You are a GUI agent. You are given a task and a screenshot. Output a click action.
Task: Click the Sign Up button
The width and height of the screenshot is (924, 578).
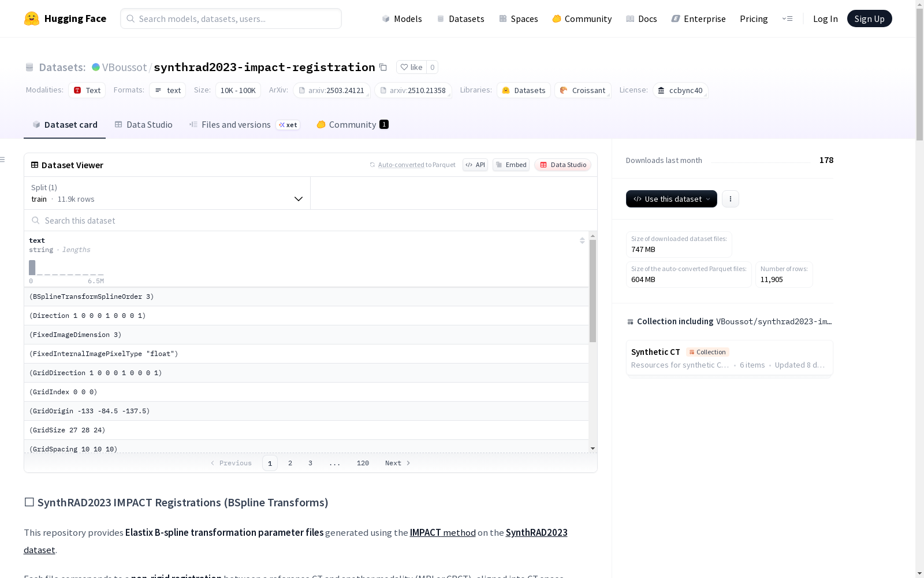pyautogui.click(x=869, y=18)
